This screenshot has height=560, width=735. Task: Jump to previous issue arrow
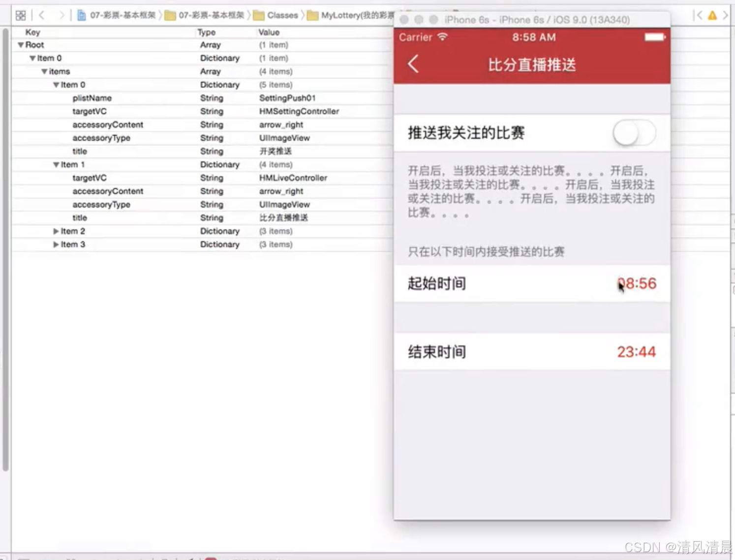(x=699, y=15)
